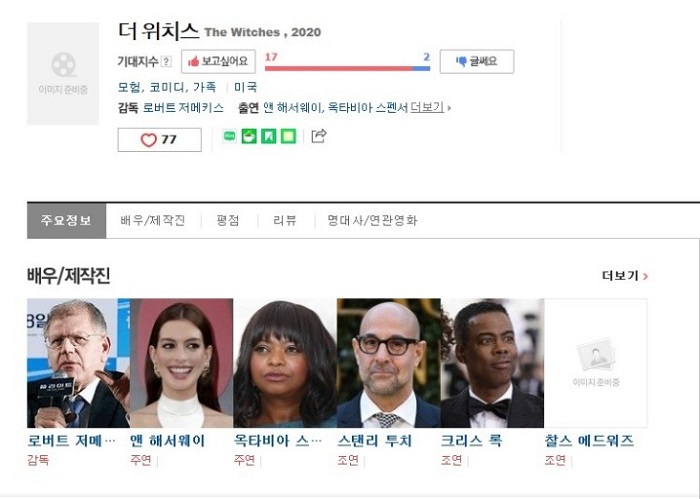
Task: Click the 찰스 에드워즈 name link
Action: pyautogui.click(x=589, y=441)
